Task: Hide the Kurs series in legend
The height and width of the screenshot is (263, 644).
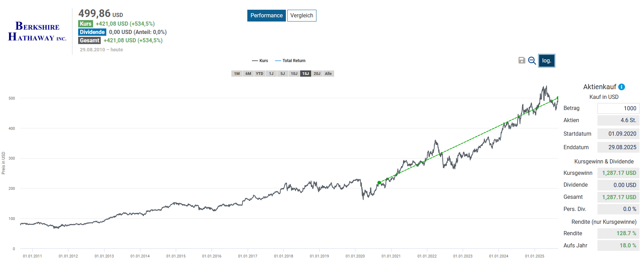Action: click(260, 61)
